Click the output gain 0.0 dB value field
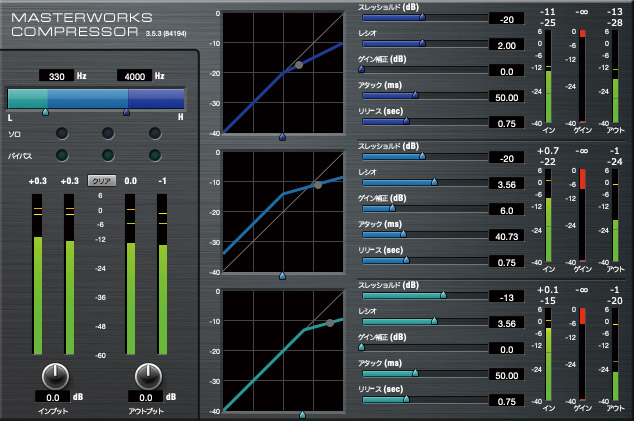 tap(146, 397)
